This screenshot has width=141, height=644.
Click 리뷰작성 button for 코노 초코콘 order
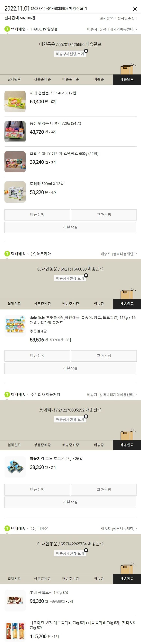(70, 502)
